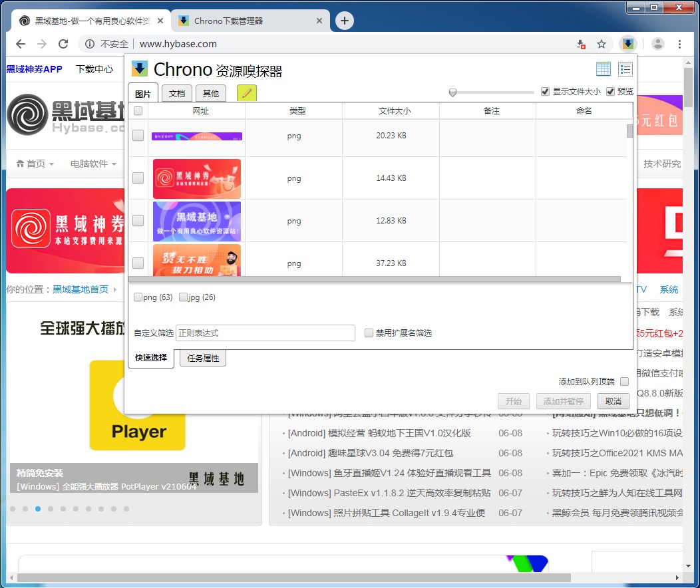Check the 37.23 KB png row checkbox
700x588 pixels.
[x=138, y=263]
